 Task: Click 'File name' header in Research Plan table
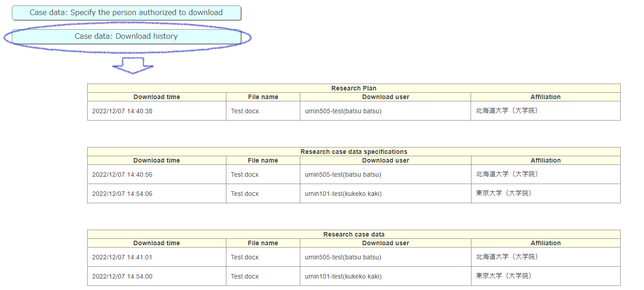pyautogui.click(x=263, y=97)
